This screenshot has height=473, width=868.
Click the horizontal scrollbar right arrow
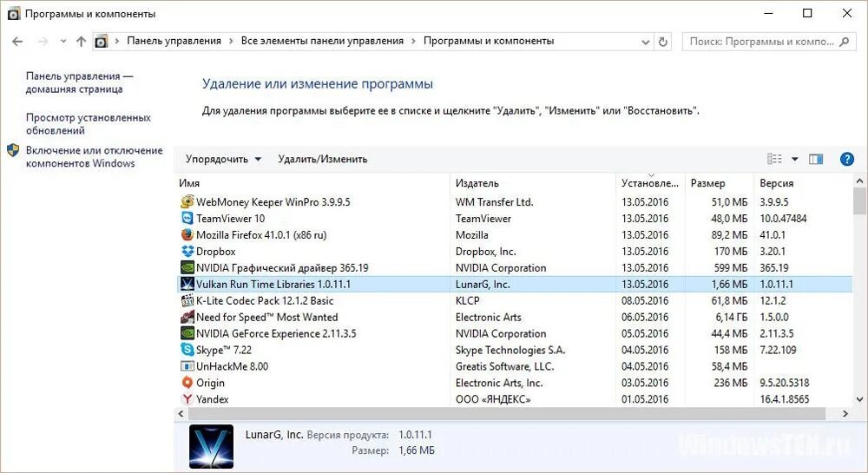pyautogui.click(x=845, y=413)
